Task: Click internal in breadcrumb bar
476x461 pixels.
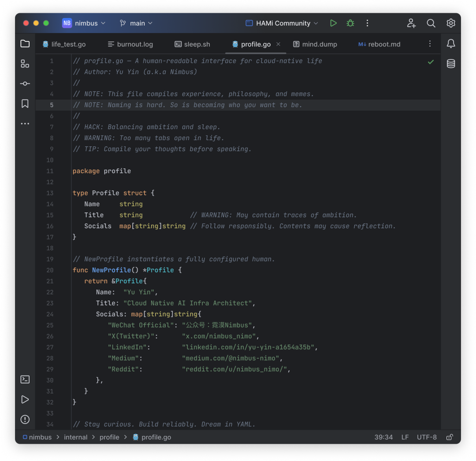Action: tap(76, 437)
